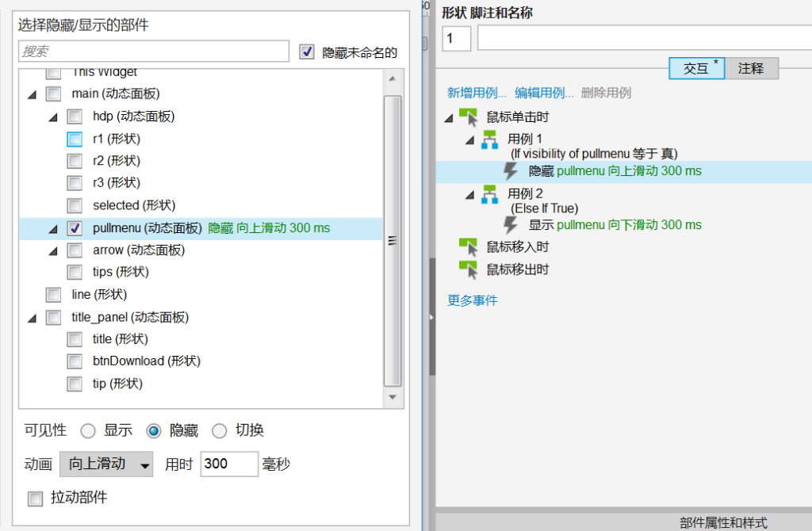Click the 新增用例... link
The width and height of the screenshot is (812, 531).
coord(477,94)
